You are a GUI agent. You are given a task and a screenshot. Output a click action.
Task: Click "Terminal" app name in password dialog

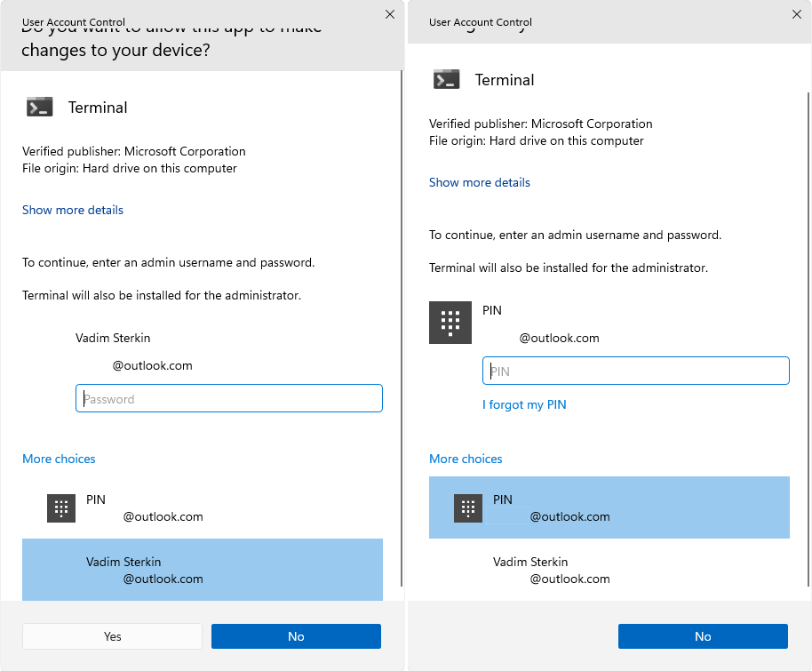click(x=98, y=108)
